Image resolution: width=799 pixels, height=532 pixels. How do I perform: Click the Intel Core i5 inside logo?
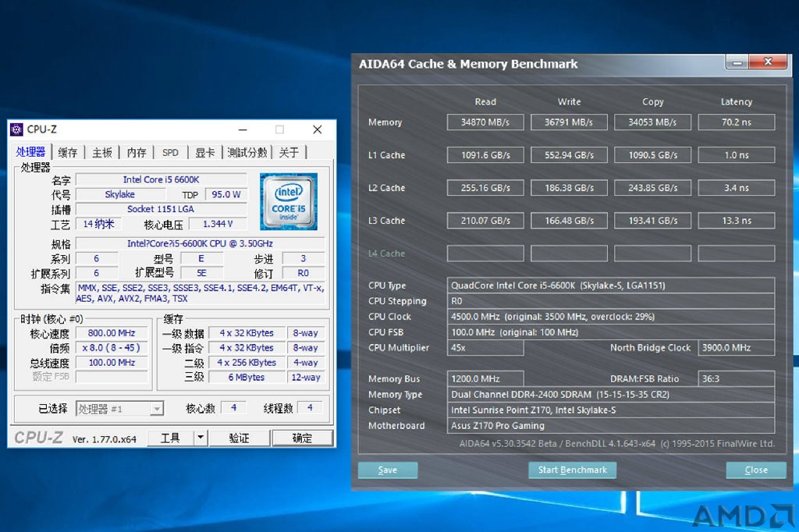289,201
